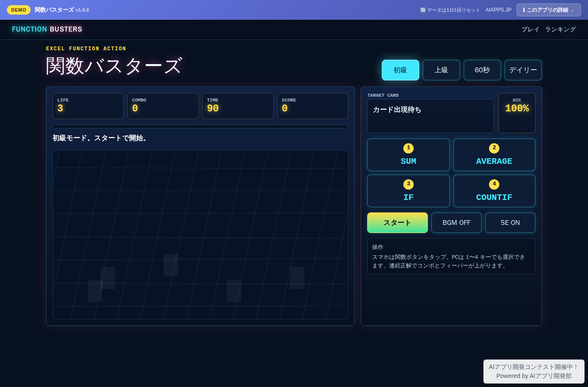Select the デイリー daily mode
Viewport: 588px width, 387px height.
523,70
